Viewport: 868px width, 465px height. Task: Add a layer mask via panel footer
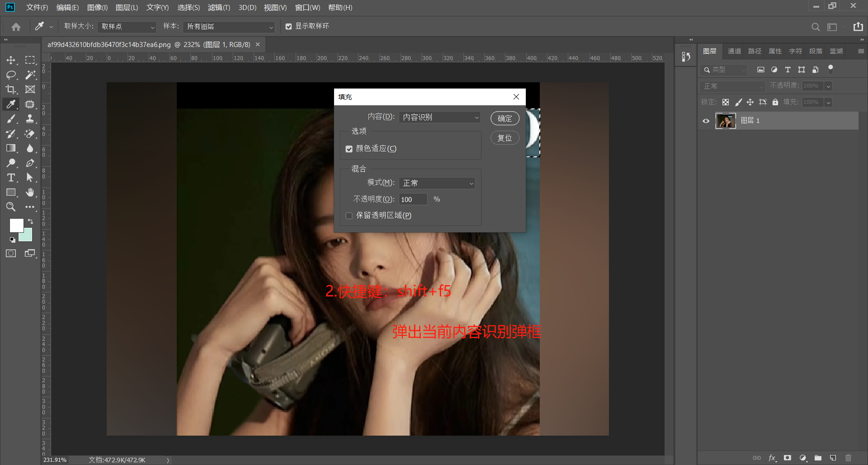[788, 458]
